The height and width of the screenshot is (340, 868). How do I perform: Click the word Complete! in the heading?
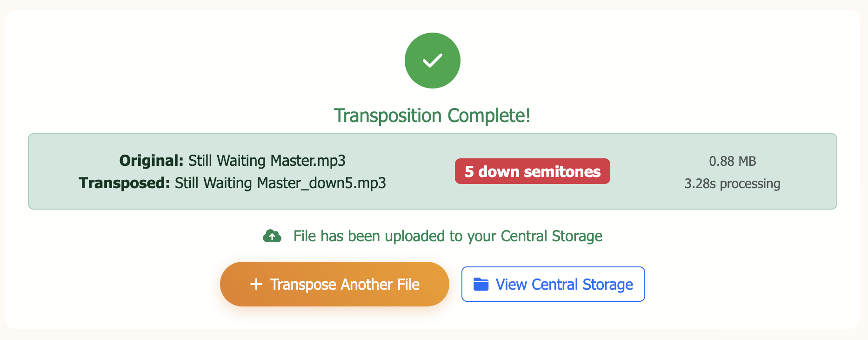click(x=488, y=116)
